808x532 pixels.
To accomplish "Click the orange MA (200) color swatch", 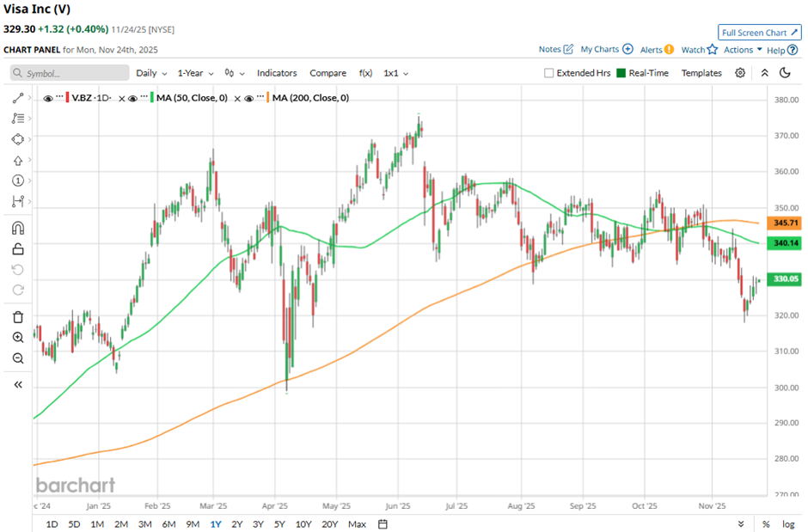I will [x=268, y=98].
